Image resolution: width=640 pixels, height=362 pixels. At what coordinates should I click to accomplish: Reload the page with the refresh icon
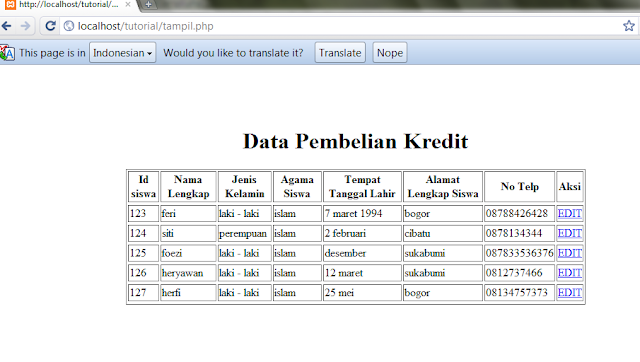(50, 26)
